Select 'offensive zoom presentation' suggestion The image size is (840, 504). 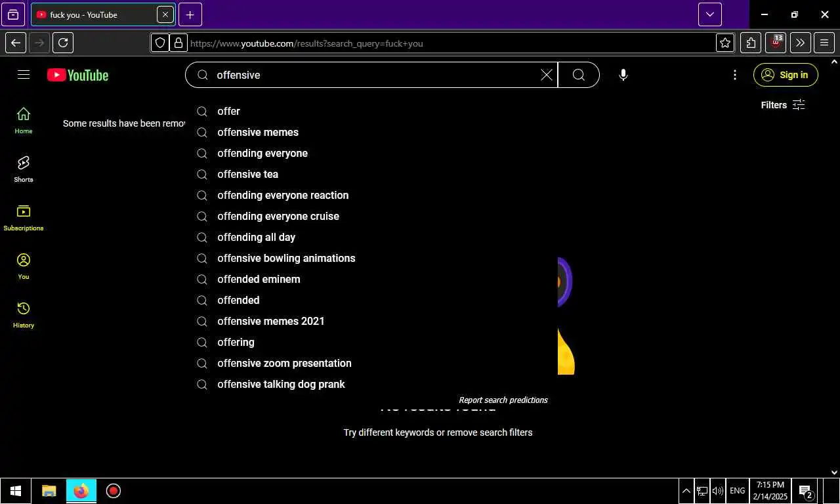[x=371, y=364]
